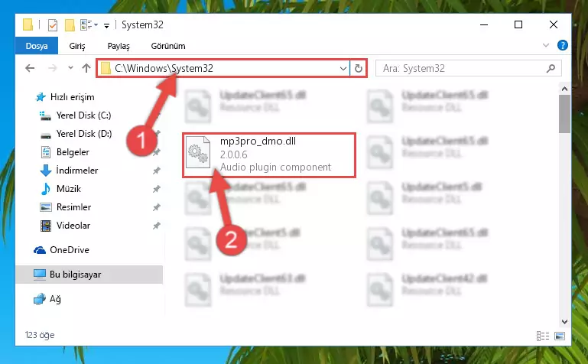Screen dimensions: 588x364
Task: Switch to details view button
Action: point(543,336)
